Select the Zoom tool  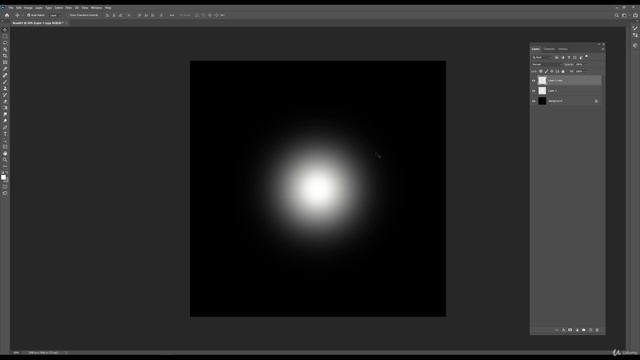(5, 160)
